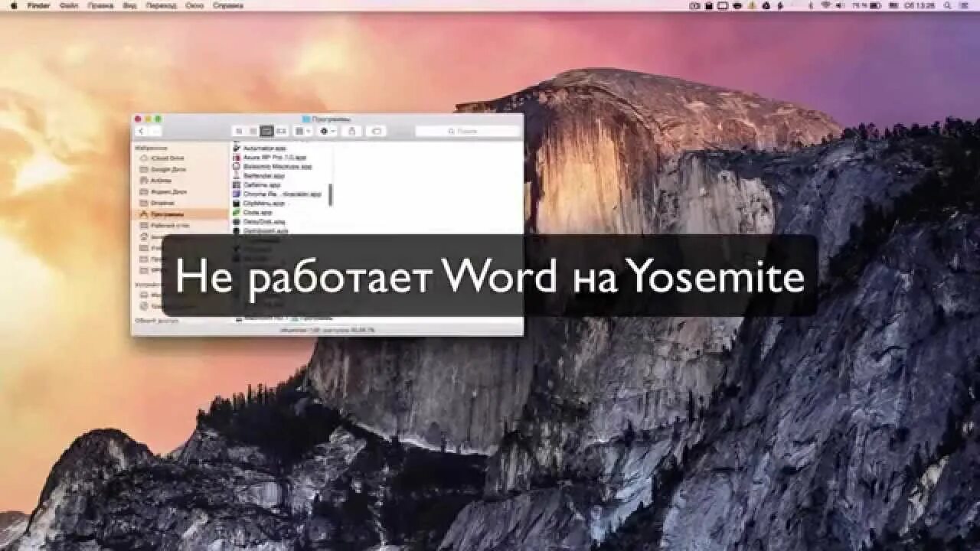Click the column scrollbar in file list
This screenshot has height=551, width=980.
tap(331, 194)
